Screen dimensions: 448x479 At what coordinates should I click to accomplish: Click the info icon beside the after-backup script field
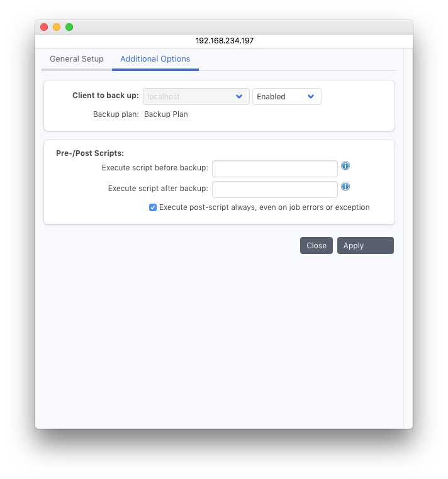(x=345, y=187)
